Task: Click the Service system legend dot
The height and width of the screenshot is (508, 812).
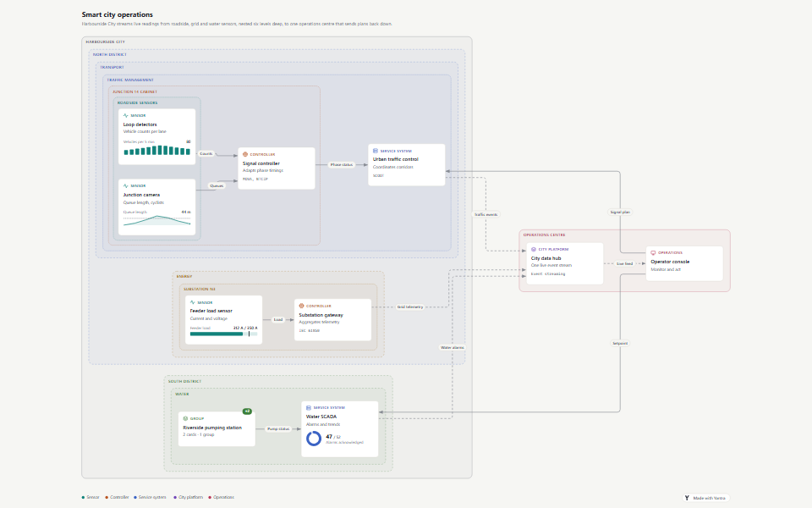Action: pos(135,497)
